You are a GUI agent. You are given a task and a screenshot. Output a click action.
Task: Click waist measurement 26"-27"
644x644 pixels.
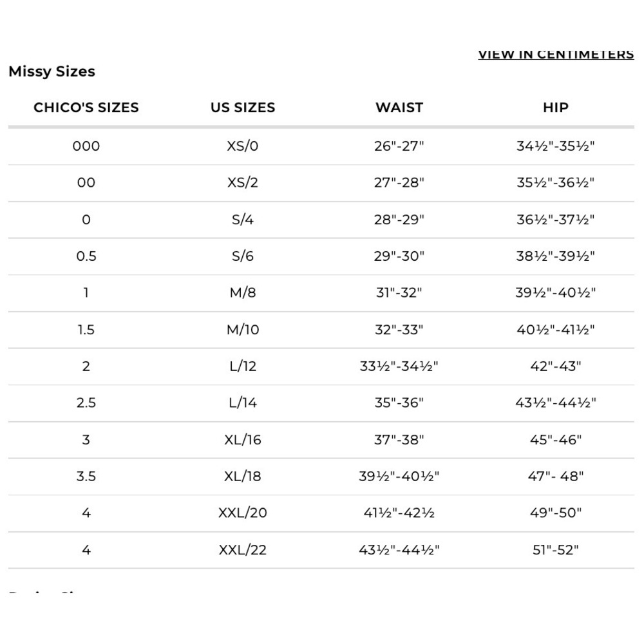[399, 146]
